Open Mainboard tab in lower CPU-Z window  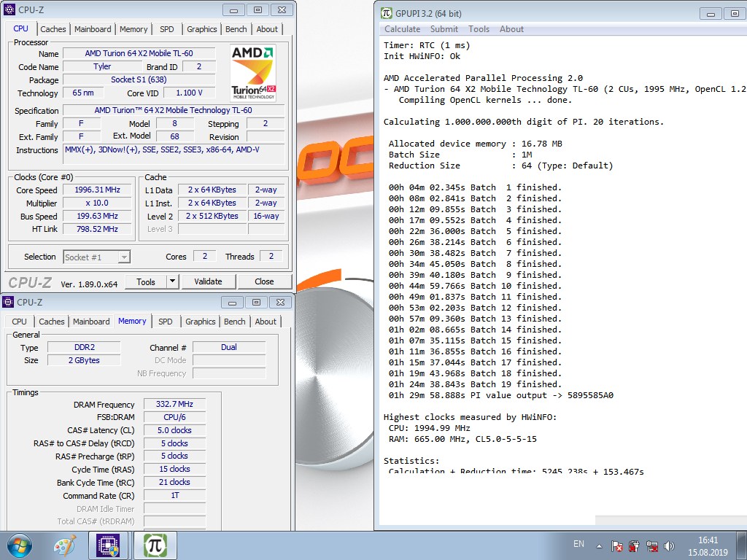[91, 322]
